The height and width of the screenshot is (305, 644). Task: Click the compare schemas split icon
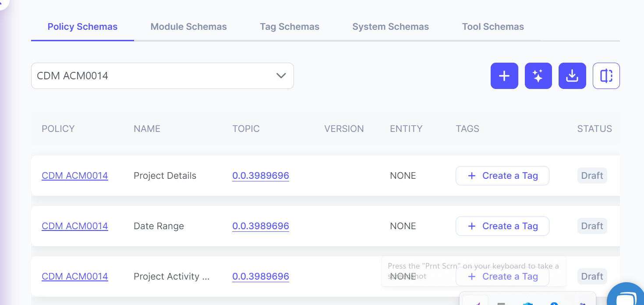tap(606, 76)
